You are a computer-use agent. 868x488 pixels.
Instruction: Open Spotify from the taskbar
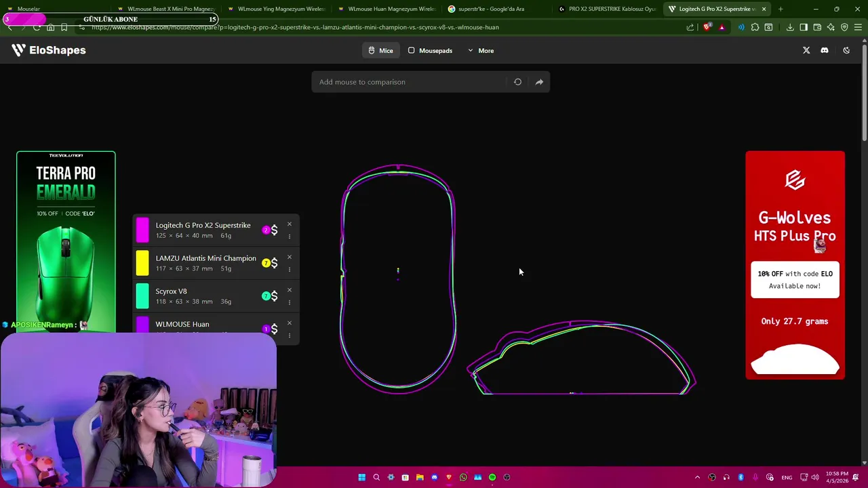tap(492, 477)
